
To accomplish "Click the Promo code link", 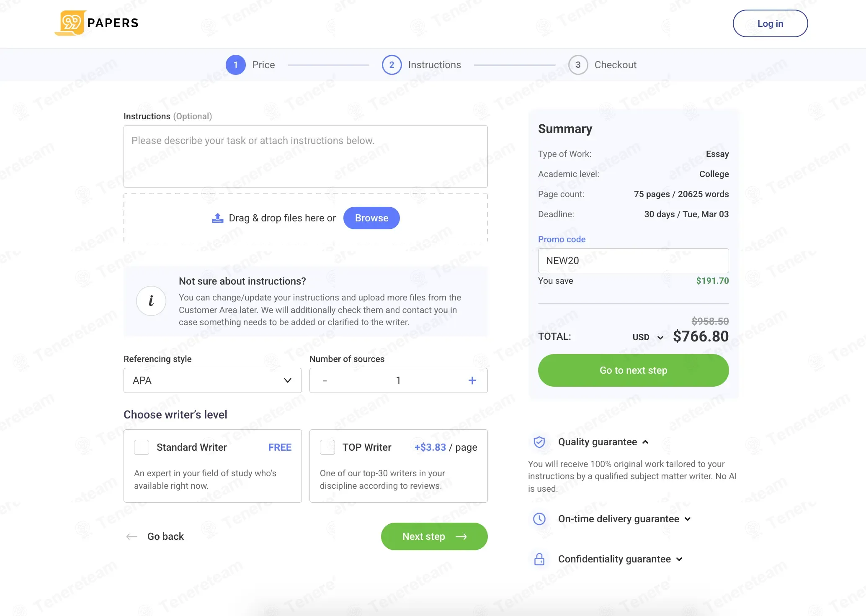I will click(x=562, y=239).
